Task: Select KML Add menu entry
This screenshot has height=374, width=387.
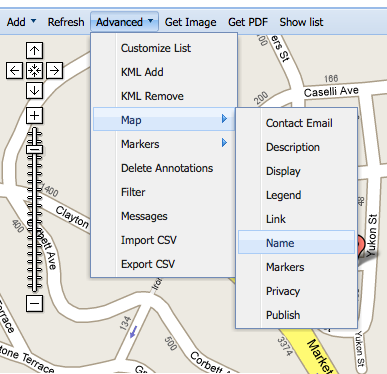Action: coord(165,72)
